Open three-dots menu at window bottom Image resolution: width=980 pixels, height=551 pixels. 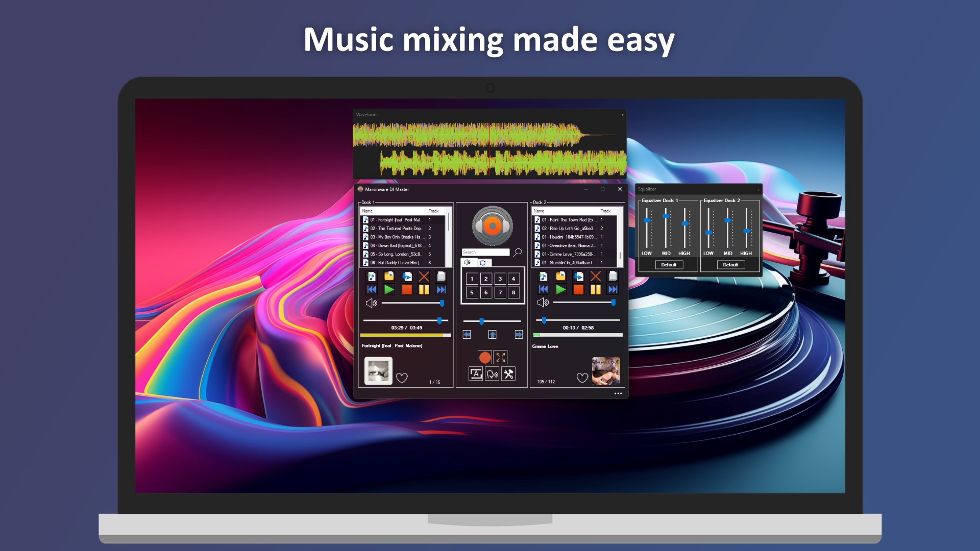point(618,393)
